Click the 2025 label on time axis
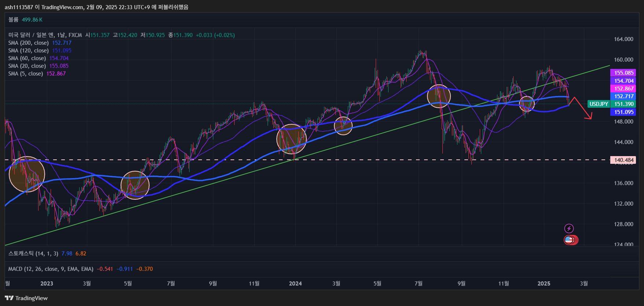The image size is (644, 306). (544, 283)
